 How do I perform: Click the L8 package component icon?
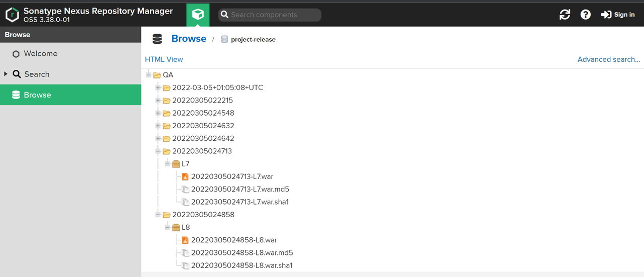[176, 227]
